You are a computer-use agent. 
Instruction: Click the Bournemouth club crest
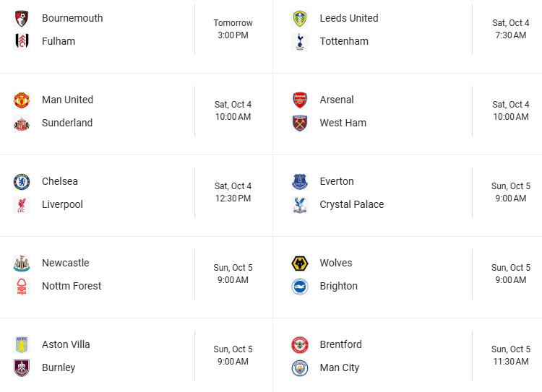coord(22,19)
